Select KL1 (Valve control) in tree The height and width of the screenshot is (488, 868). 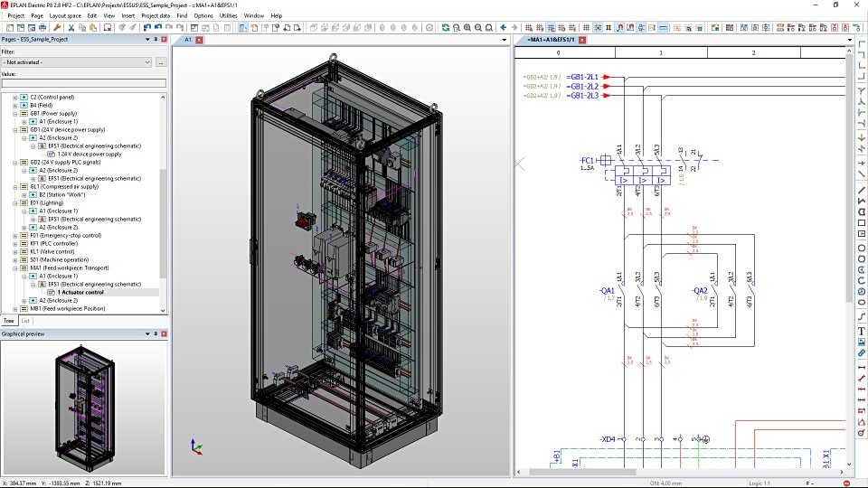click(52, 252)
